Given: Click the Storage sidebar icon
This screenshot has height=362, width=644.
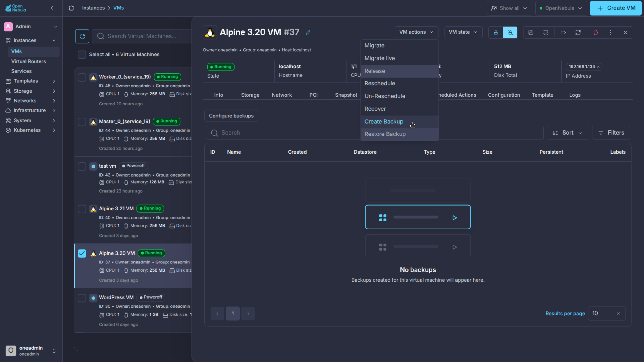Looking at the screenshot, I should pyautogui.click(x=8, y=91).
